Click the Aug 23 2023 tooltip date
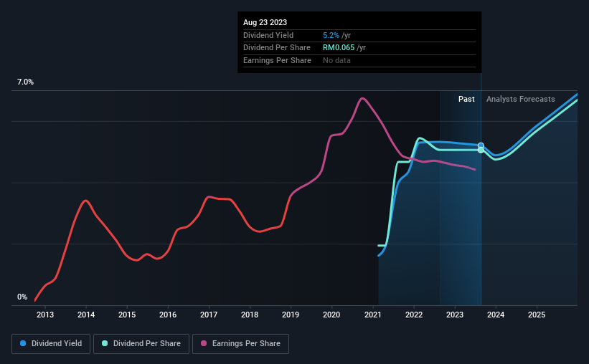589x364 pixels. pyautogui.click(x=264, y=23)
